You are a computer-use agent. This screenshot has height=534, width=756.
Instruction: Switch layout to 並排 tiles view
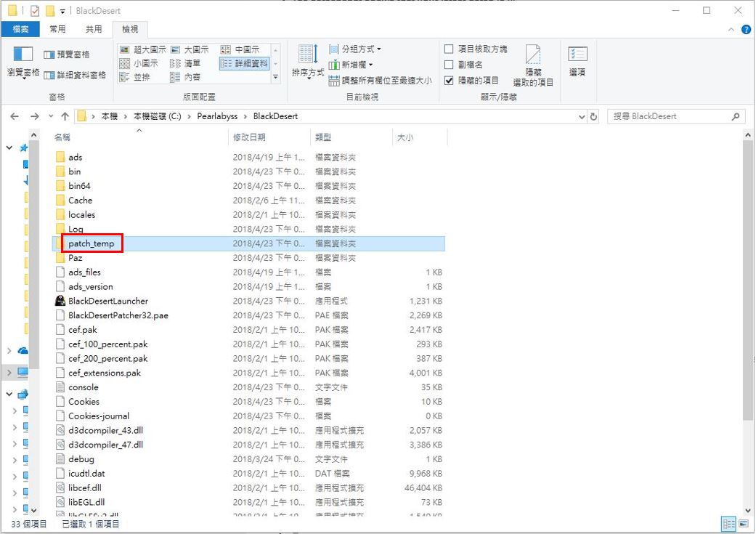click(x=134, y=77)
